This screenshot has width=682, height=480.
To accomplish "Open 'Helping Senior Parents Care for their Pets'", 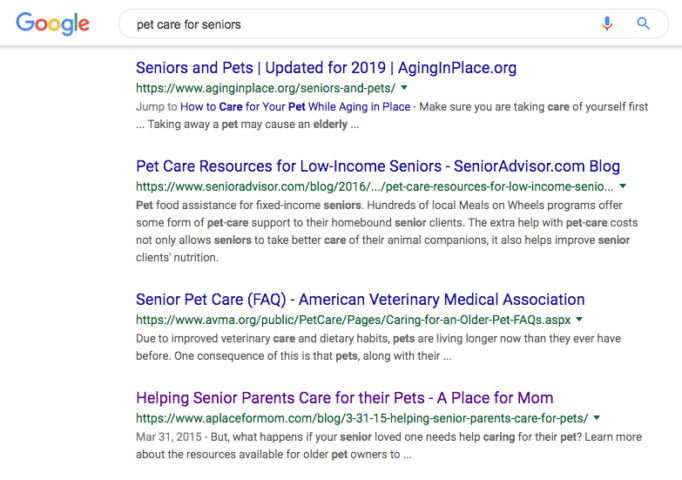I will point(344,398).
